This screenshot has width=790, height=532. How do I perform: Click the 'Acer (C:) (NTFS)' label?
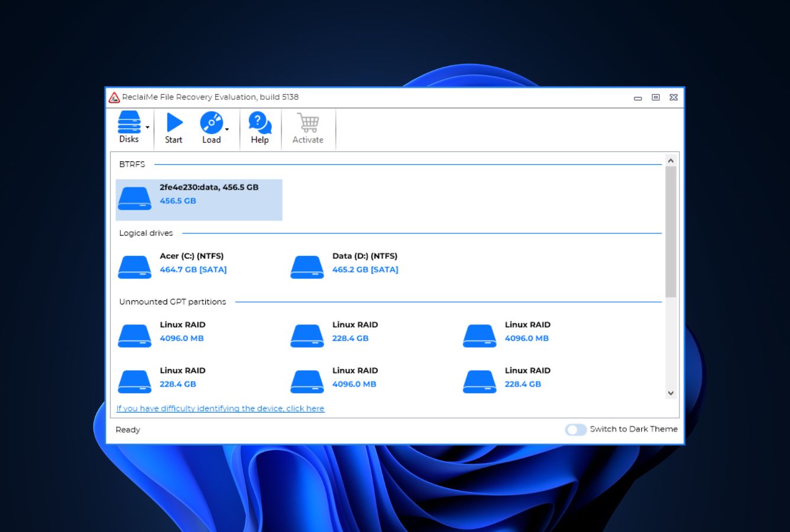(x=192, y=256)
